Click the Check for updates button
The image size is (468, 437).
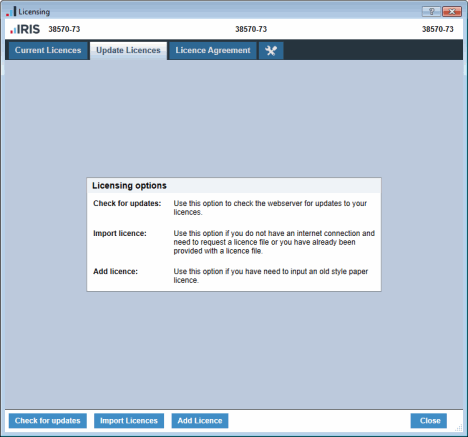(48, 421)
